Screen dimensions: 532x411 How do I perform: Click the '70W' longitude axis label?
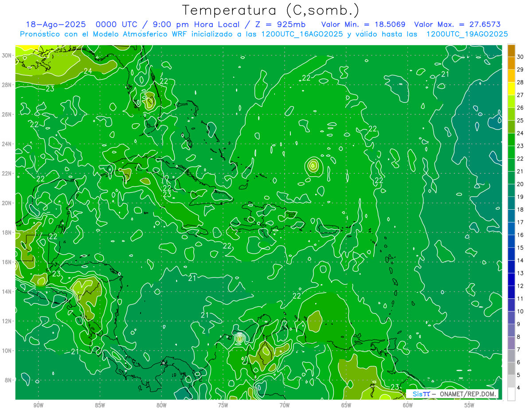point(285,405)
